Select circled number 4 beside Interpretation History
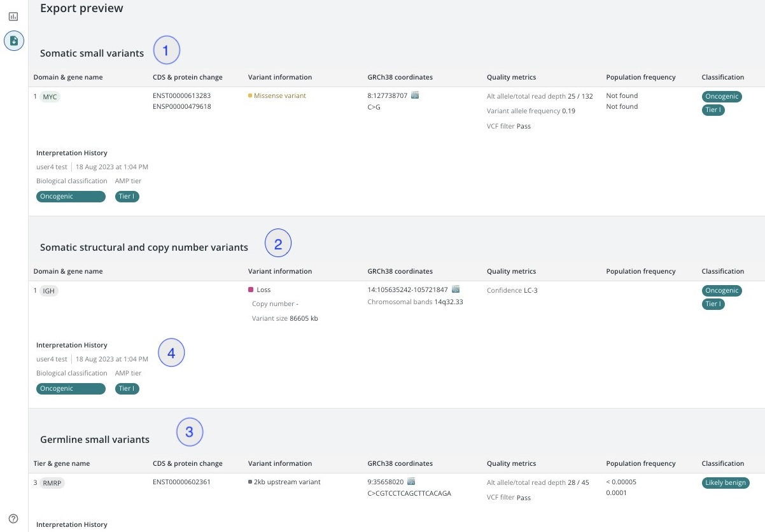This screenshot has height=532, width=765. tap(171, 354)
